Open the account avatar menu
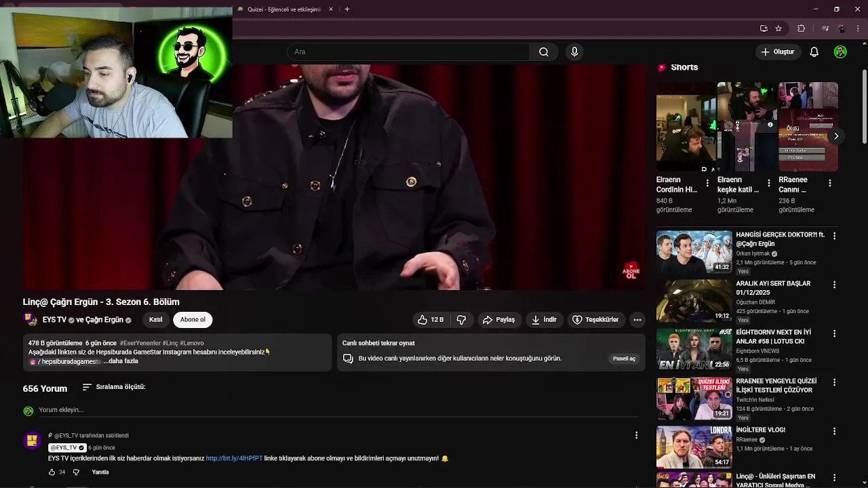Screen dimensions: 868x488 click(x=840, y=52)
